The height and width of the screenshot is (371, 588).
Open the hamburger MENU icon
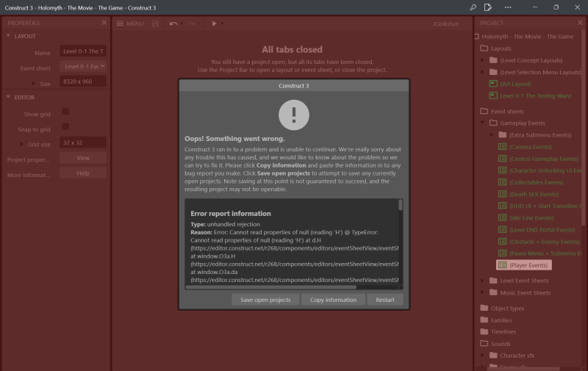120,24
